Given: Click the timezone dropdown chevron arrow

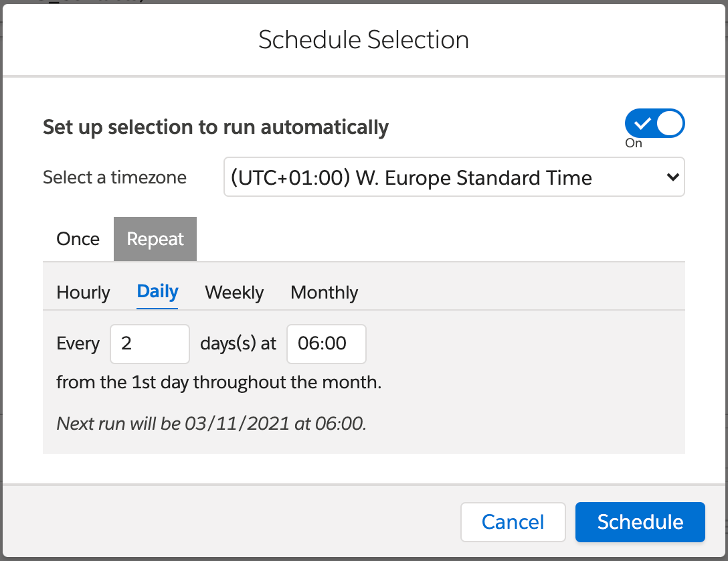Looking at the screenshot, I should pyautogui.click(x=672, y=177).
